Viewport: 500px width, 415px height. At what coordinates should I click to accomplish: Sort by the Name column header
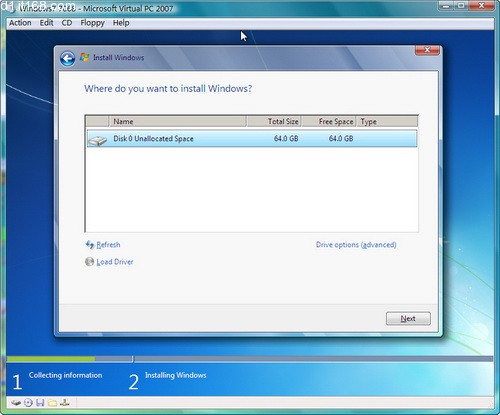pos(178,121)
